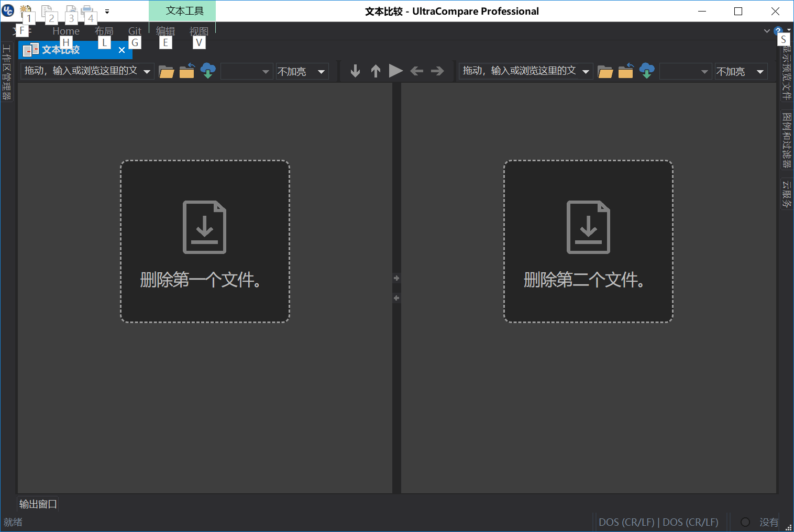Open the 工作区管理器 side panel

pos(7,72)
